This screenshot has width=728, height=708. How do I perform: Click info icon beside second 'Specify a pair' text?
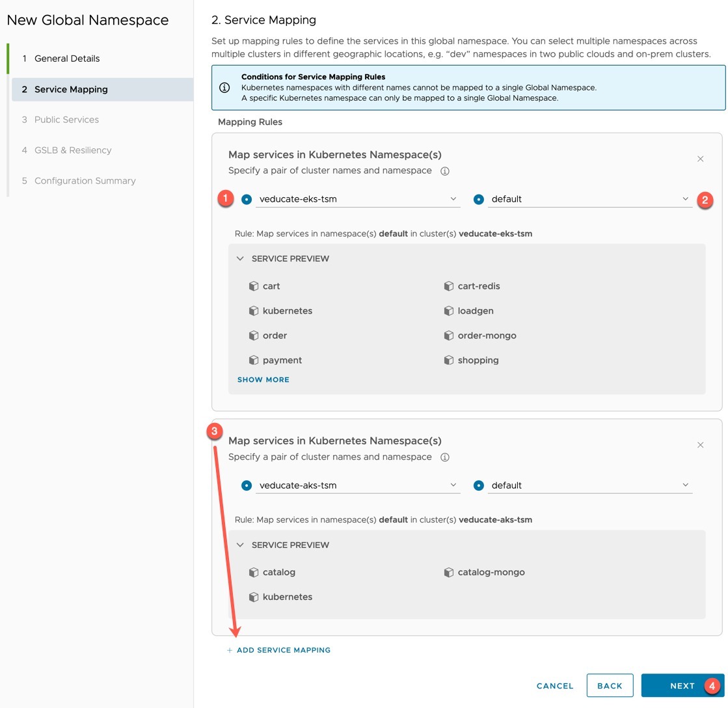[445, 457]
